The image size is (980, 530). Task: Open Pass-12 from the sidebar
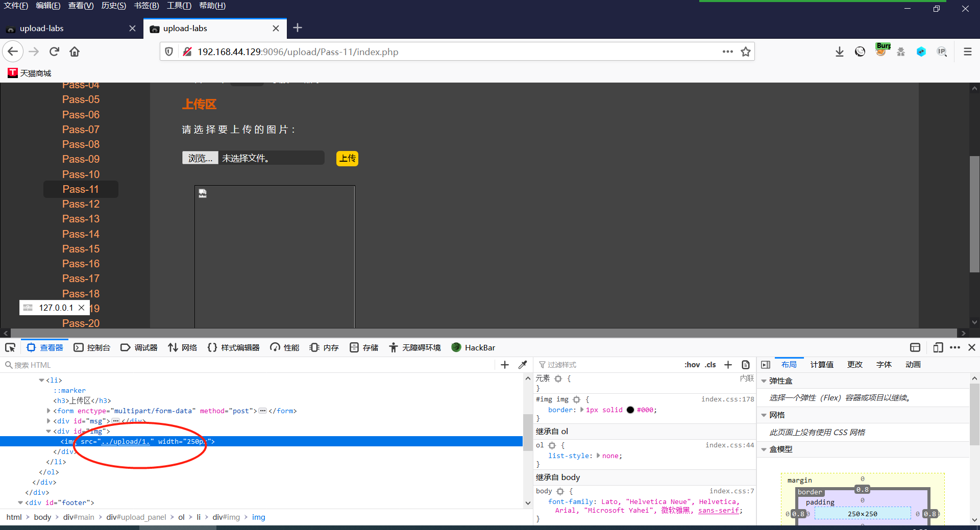click(x=81, y=204)
